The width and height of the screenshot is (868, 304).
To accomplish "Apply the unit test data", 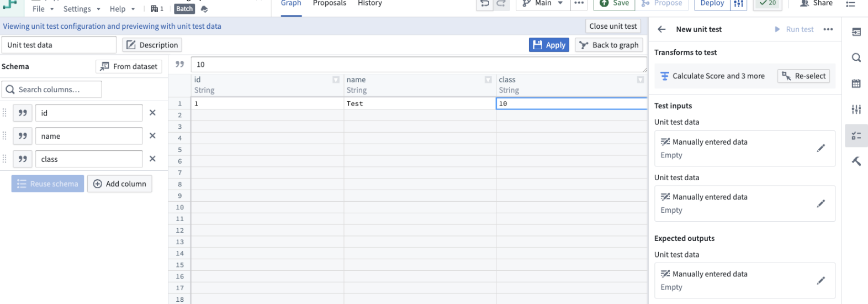I will (549, 45).
